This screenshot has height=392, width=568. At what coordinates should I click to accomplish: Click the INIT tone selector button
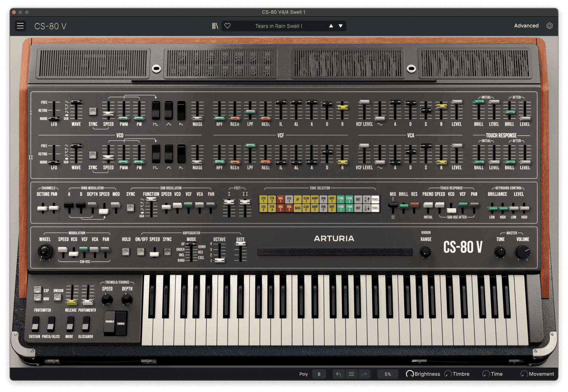(x=358, y=199)
